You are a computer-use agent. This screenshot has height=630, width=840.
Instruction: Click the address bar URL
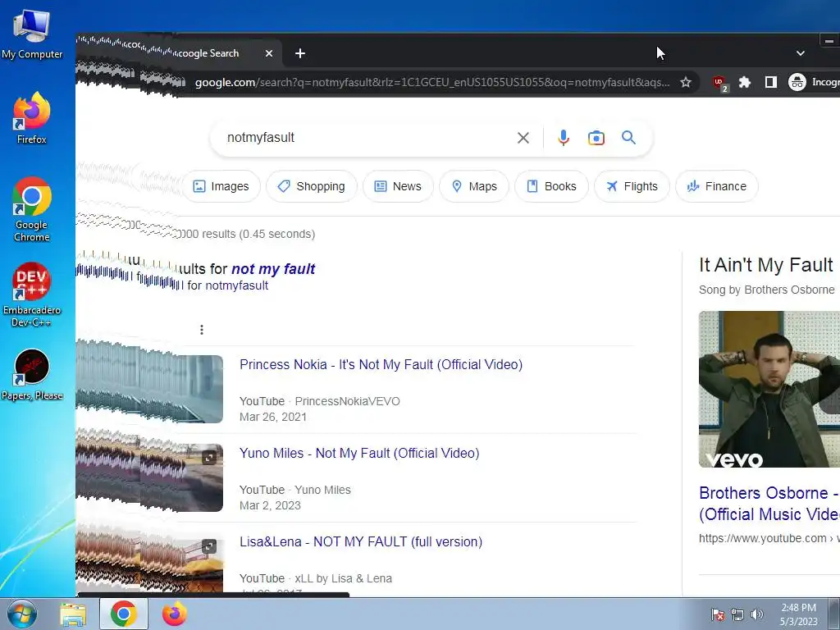click(431, 83)
